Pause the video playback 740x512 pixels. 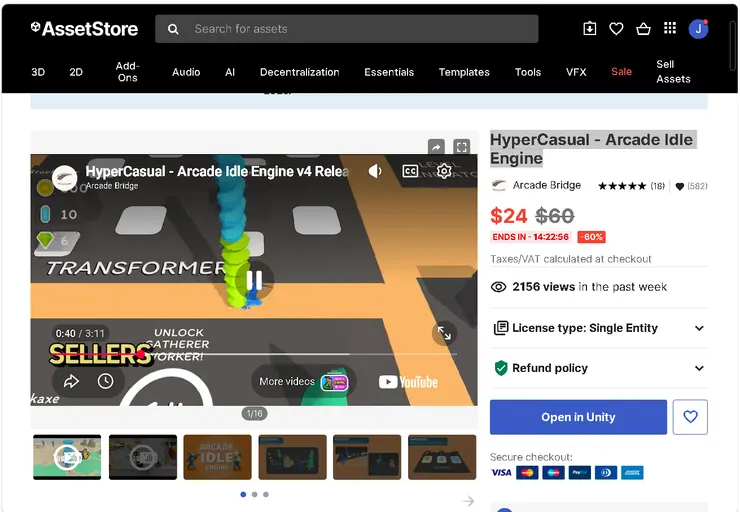pos(254,280)
